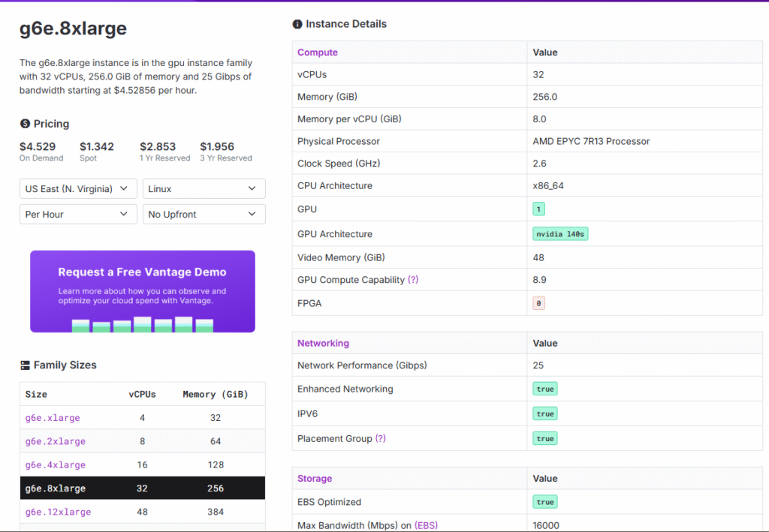Image resolution: width=769 pixels, height=532 pixels.
Task: Click the Compute table header
Action: pos(318,53)
